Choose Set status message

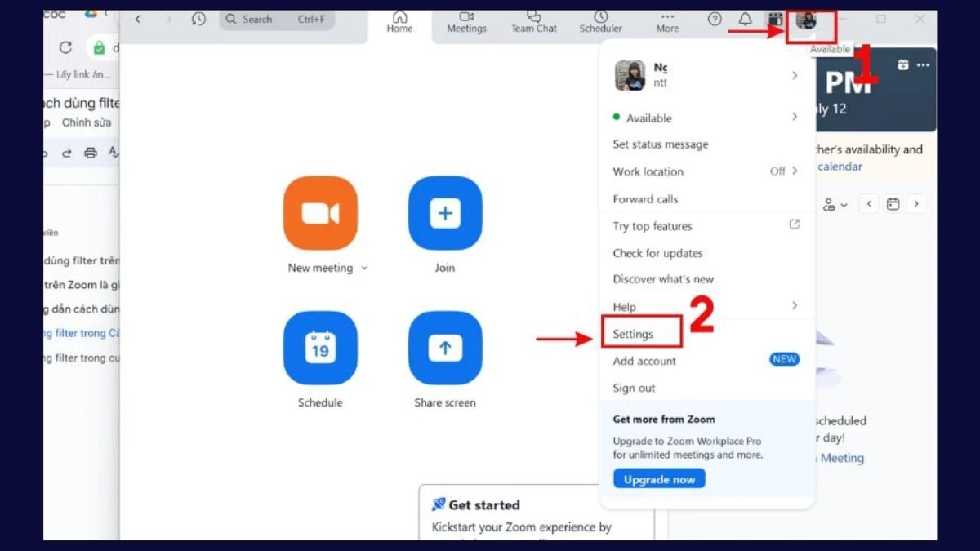pyautogui.click(x=661, y=144)
